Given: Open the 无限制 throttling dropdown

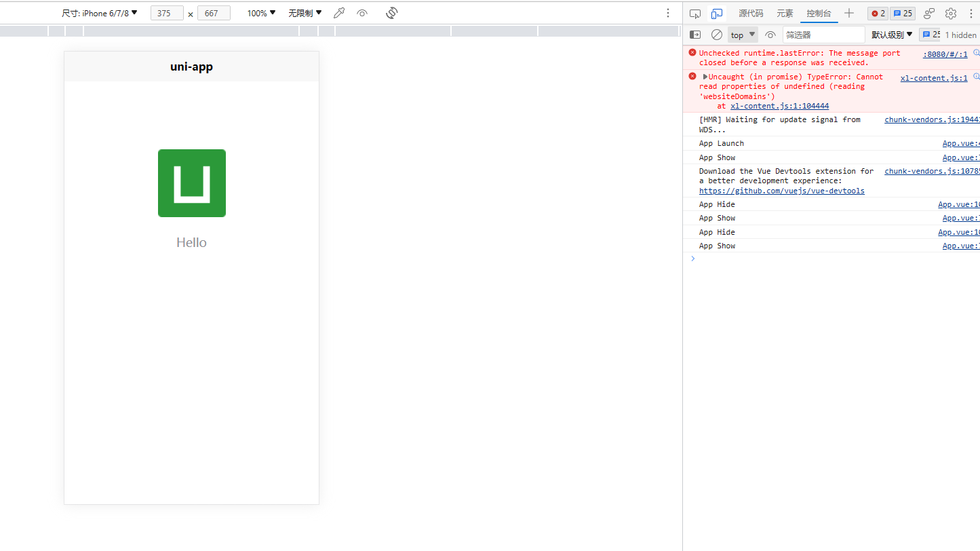Looking at the screenshot, I should tap(305, 13).
